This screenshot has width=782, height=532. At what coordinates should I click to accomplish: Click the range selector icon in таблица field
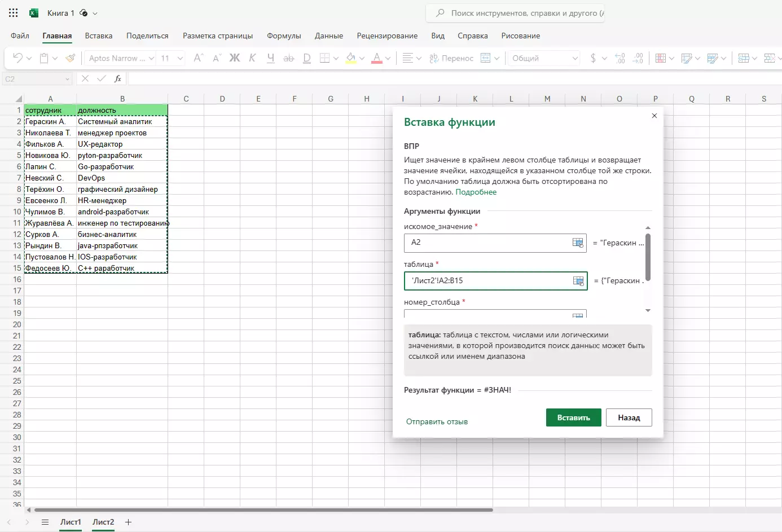(x=578, y=281)
